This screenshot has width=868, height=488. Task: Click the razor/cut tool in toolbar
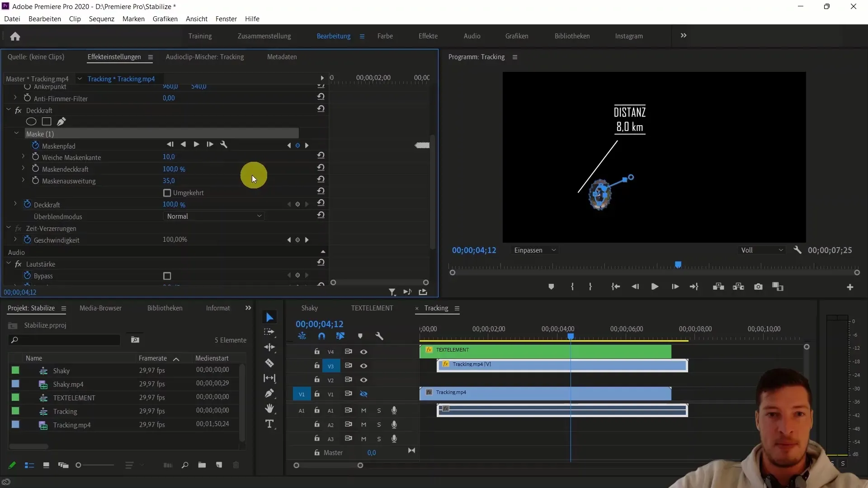click(x=271, y=362)
